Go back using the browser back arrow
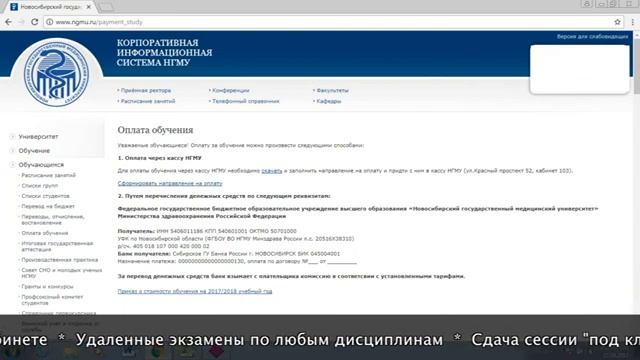The width and height of the screenshot is (640, 360). click(x=9, y=22)
